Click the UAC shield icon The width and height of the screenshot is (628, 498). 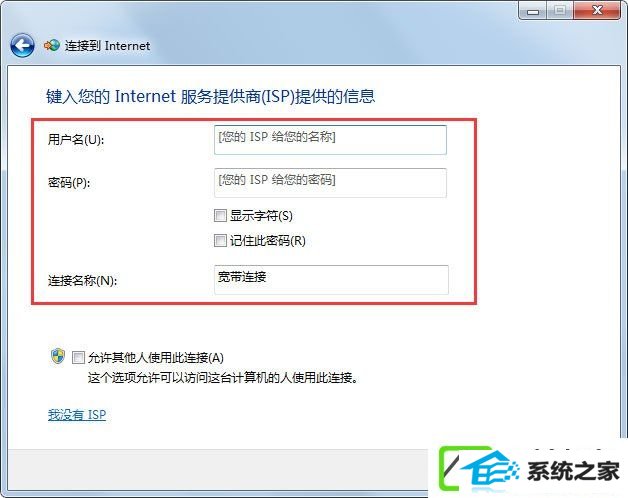(58, 356)
